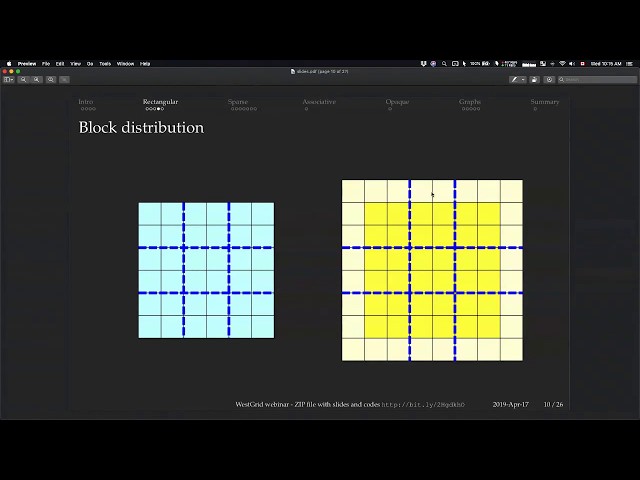Click the rotate button in toolbar
Viewport: 640px width, 480px height.
(x=534, y=80)
